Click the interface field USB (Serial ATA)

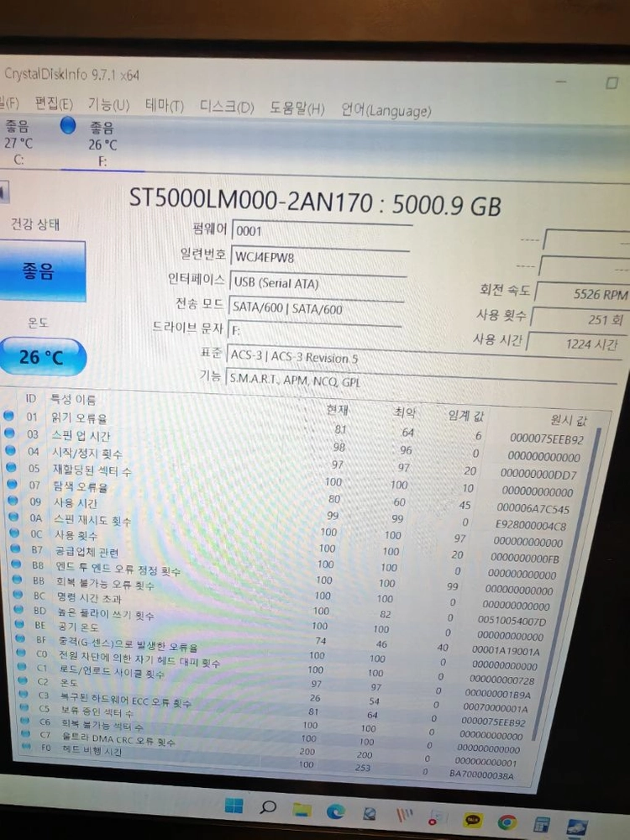coord(318,283)
